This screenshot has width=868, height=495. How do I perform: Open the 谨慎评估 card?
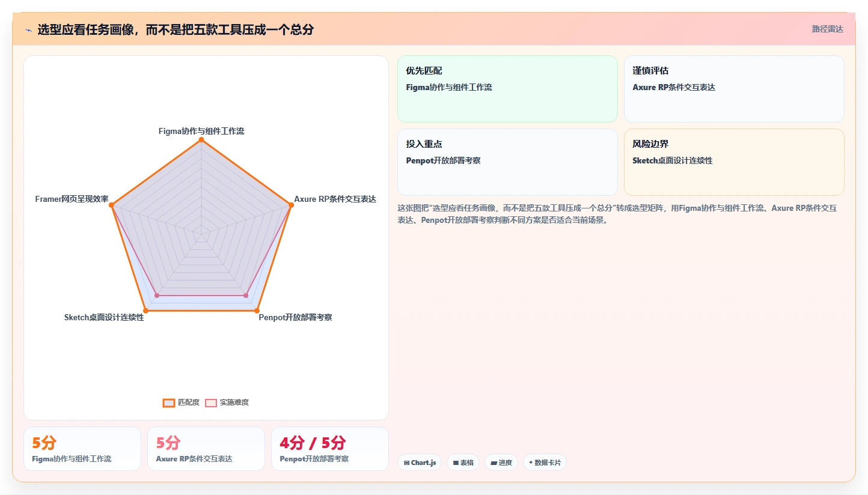click(x=734, y=89)
